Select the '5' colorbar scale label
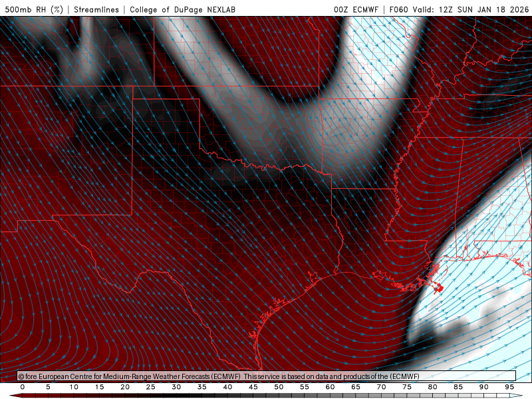The height and width of the screenshot is (399, 532). pos(48,387)
